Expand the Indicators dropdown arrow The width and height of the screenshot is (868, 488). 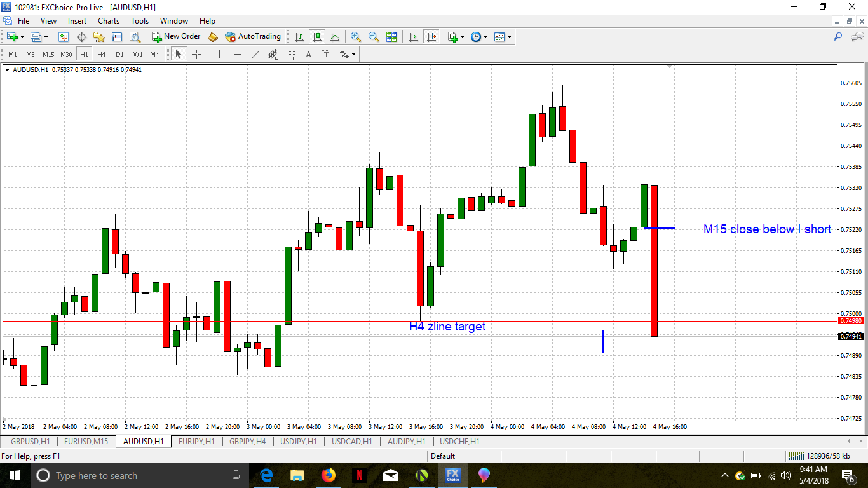point(463,37)
